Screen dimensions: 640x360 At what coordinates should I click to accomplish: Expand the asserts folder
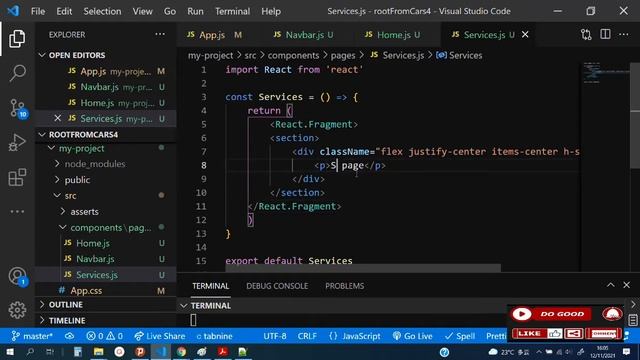click(63, 211)
